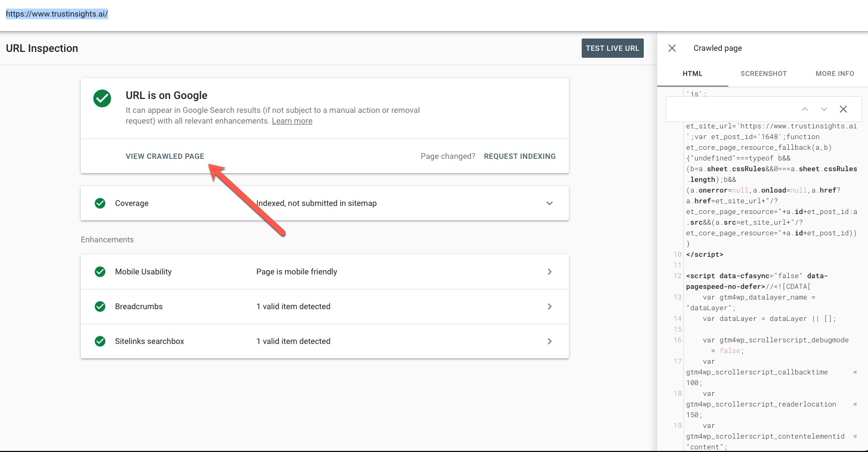Close the HTML find bar
Viewport: 868px width, 452px height.
(x=843, y=109)
